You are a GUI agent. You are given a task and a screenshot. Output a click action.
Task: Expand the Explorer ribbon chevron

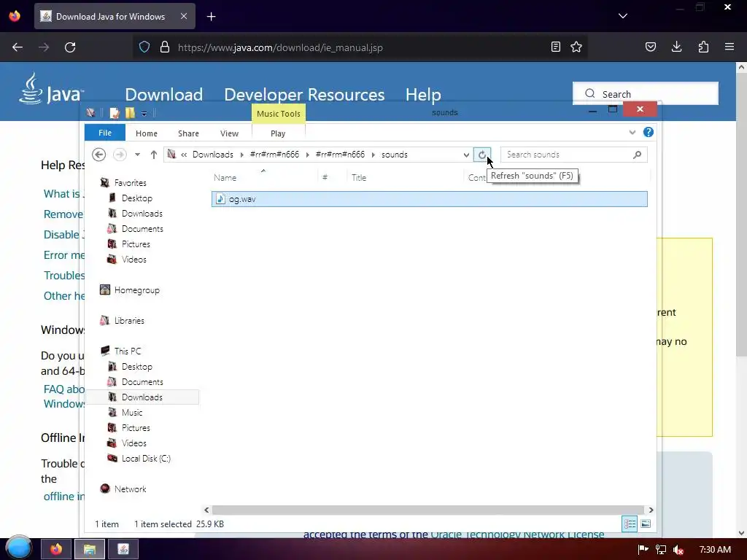tap(632, 133)
